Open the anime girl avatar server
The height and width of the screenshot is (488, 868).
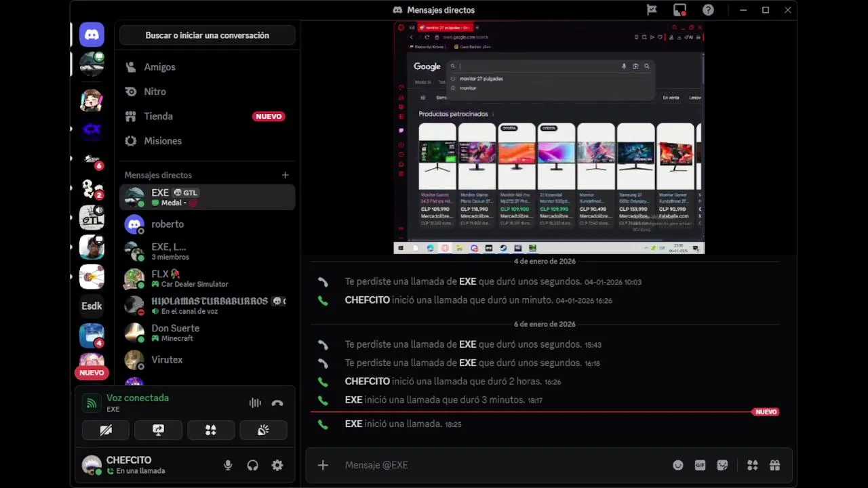click(x=92, y=100)
